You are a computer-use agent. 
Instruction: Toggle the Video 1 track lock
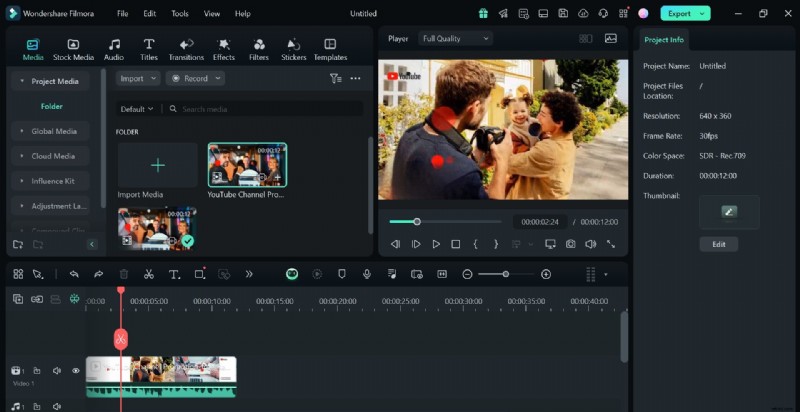click(37, 371)
